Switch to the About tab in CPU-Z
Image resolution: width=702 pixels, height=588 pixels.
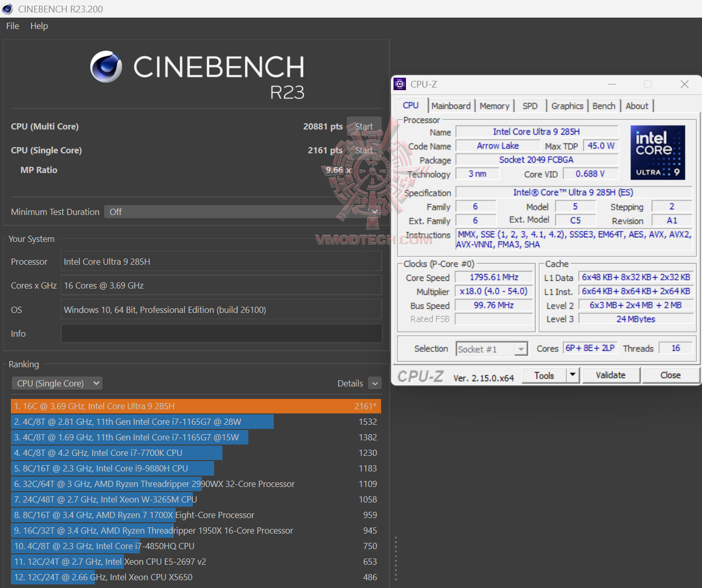[x=637, y=106]
